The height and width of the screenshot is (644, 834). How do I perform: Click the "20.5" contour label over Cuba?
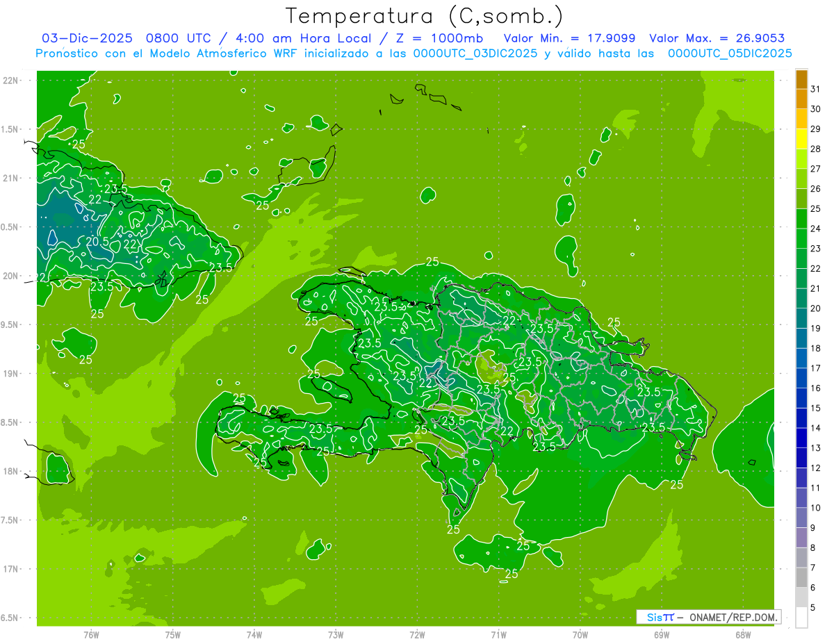coord(97,241)
